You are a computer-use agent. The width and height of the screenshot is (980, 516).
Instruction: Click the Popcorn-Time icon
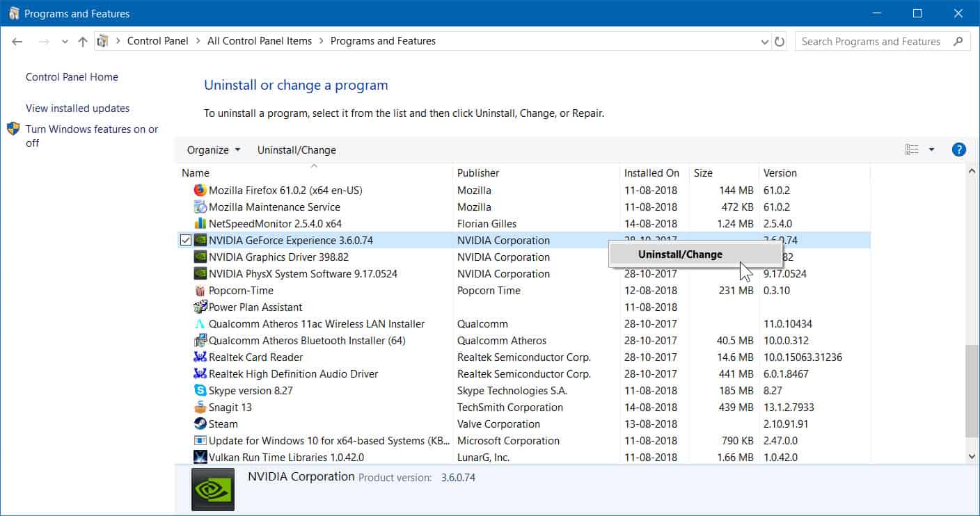pos(200,290)
